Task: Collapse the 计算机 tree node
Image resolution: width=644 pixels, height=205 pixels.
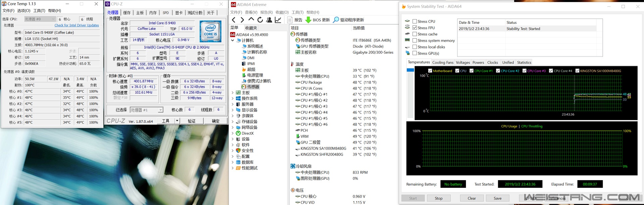Action: (233, 40)
